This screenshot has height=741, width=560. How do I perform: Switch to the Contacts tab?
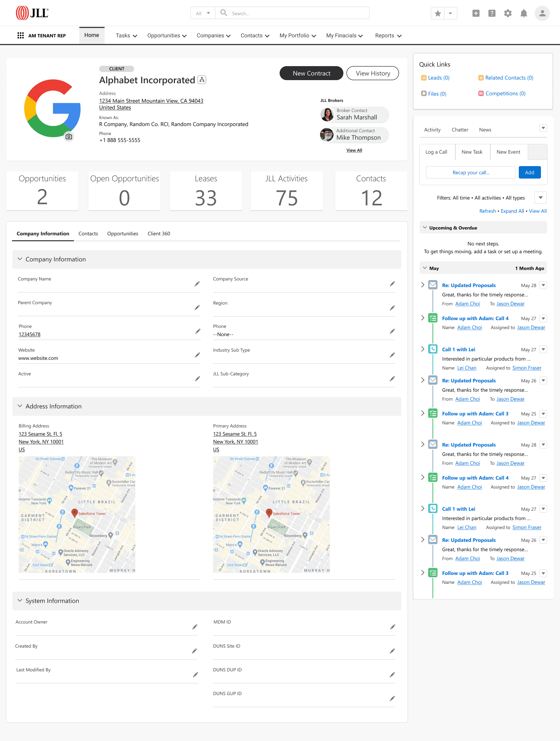click(88, 233)
